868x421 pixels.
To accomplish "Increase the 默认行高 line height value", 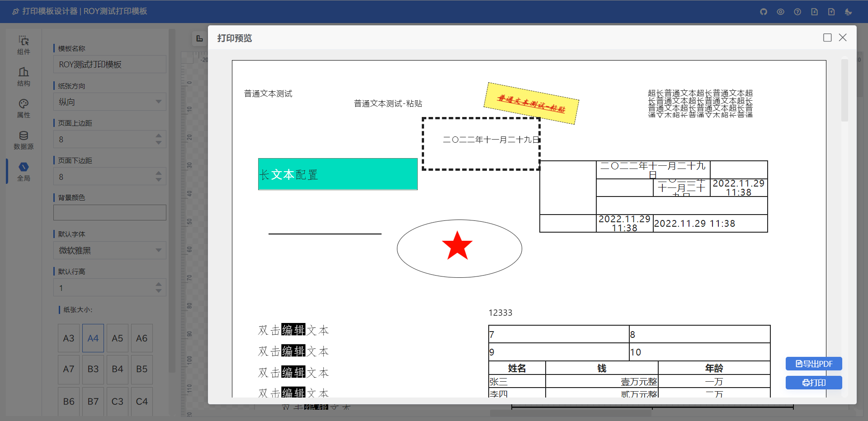I will pos(158,284).
